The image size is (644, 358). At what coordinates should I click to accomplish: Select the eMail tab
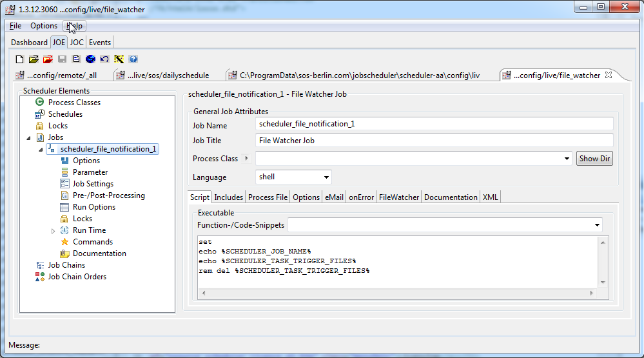[x=334, y=197]
